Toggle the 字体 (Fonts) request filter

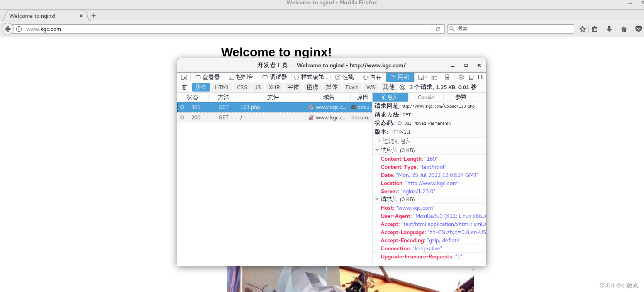pyautogui.click(x=293, y=87)
